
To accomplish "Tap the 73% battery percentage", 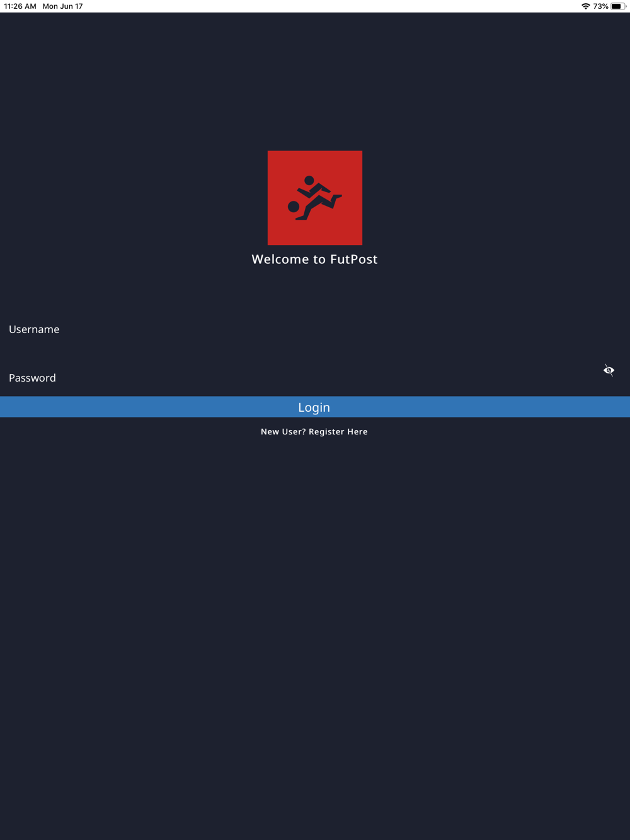I will 600,6.
